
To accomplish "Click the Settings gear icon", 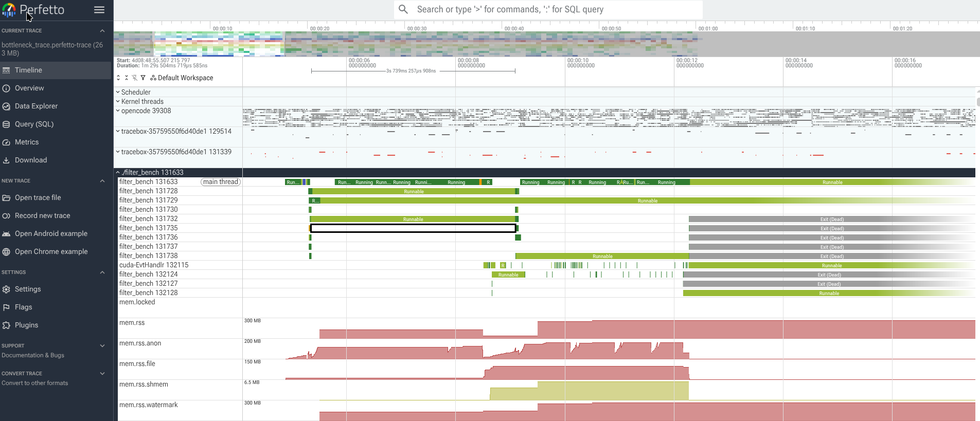I will tap(6, 289).
